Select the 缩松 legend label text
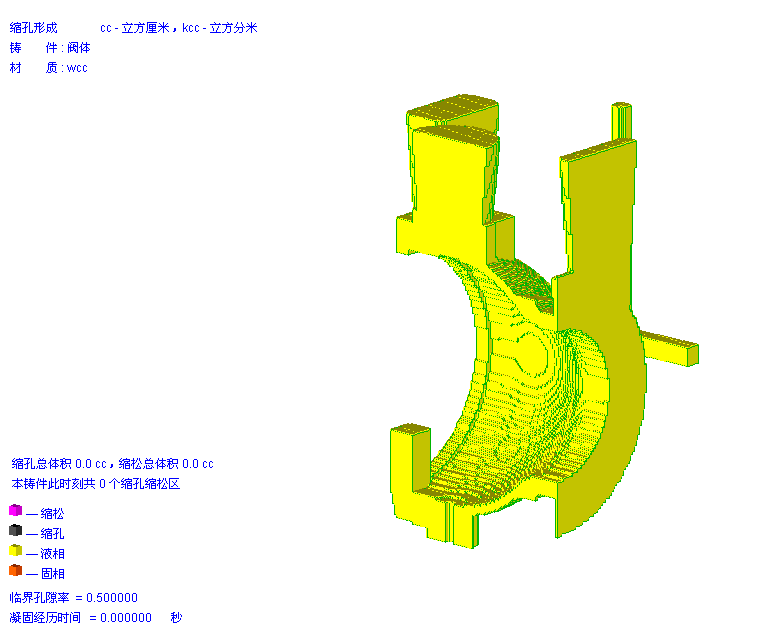 pos(52,513)
